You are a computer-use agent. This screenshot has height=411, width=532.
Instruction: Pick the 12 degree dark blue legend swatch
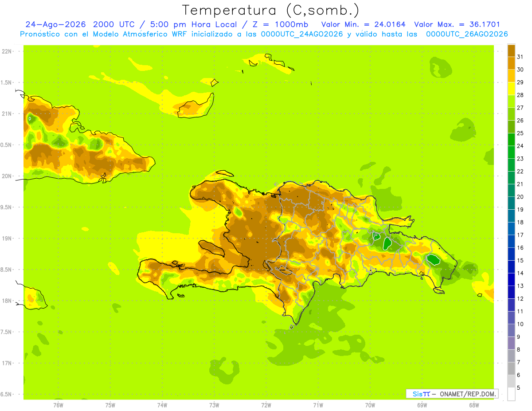click(511, 293)
